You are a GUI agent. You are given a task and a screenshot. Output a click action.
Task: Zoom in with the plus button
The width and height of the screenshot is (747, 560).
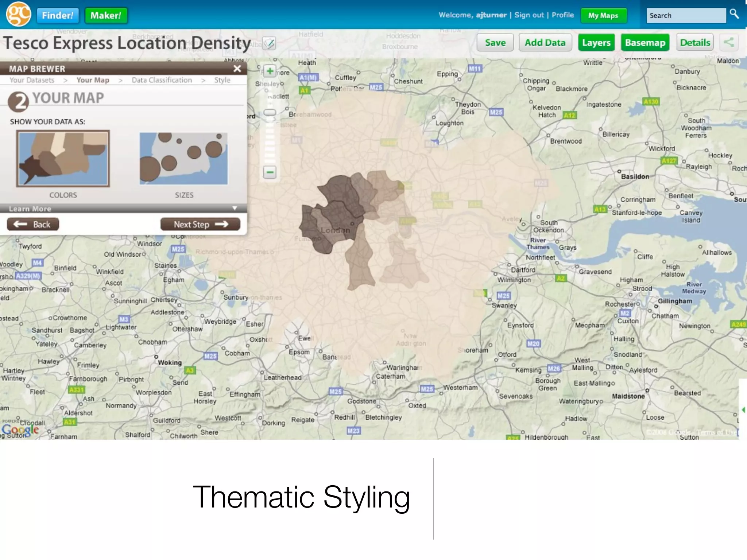point(270,71)
